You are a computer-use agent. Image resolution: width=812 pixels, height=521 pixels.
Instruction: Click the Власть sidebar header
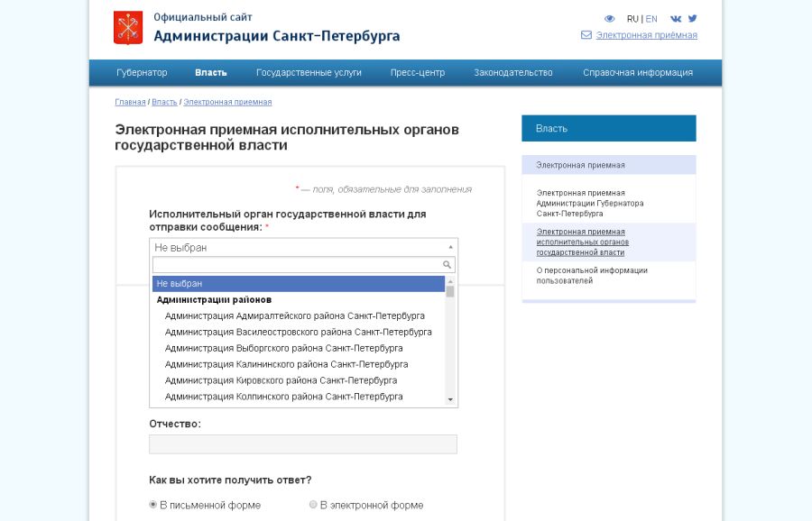click(609, 128)
